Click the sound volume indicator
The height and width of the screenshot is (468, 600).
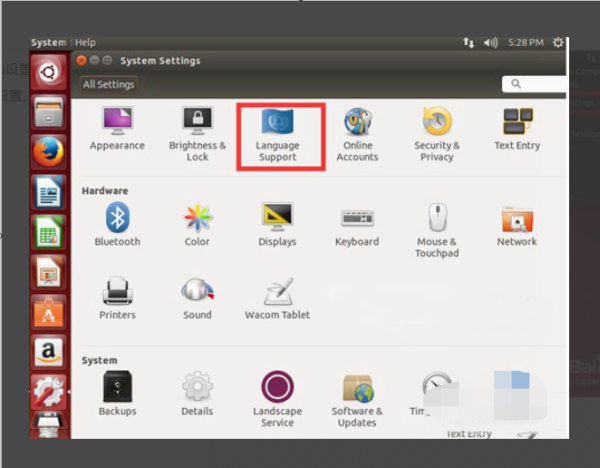click(491, 42)
